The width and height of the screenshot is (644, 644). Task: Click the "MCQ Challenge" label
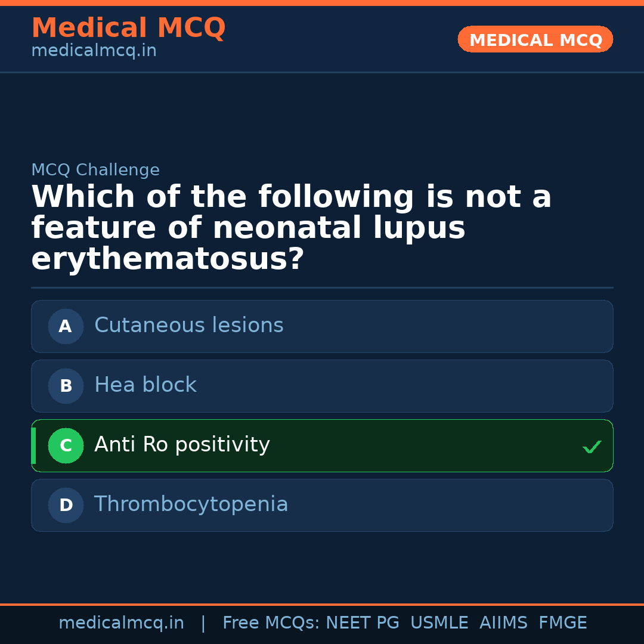tap(95, 170)
